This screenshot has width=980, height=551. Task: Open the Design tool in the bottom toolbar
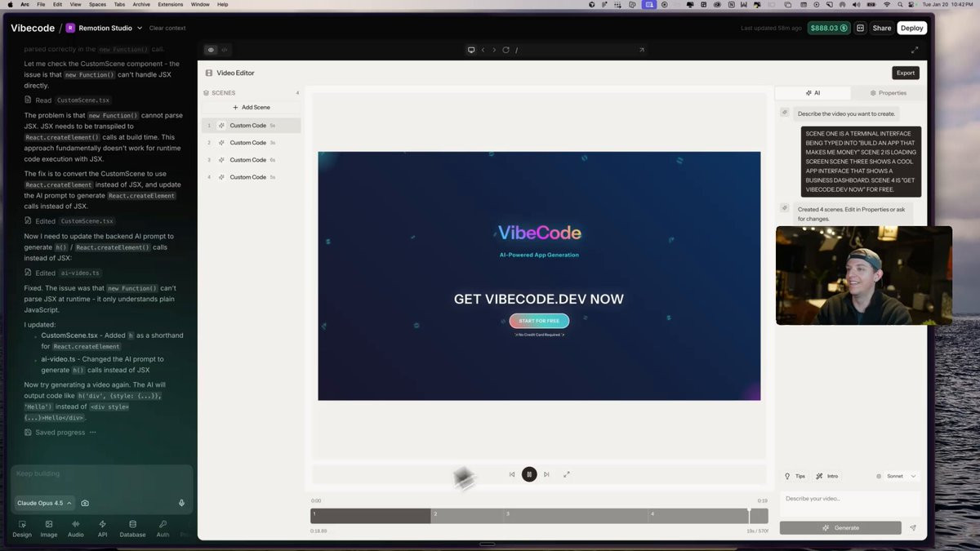[22, 529]
